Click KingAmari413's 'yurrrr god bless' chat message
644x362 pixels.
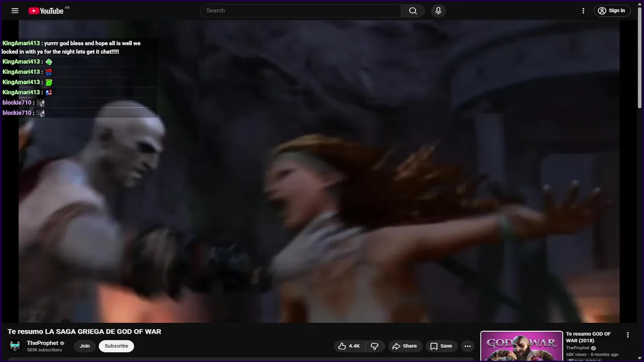point(71,47)
